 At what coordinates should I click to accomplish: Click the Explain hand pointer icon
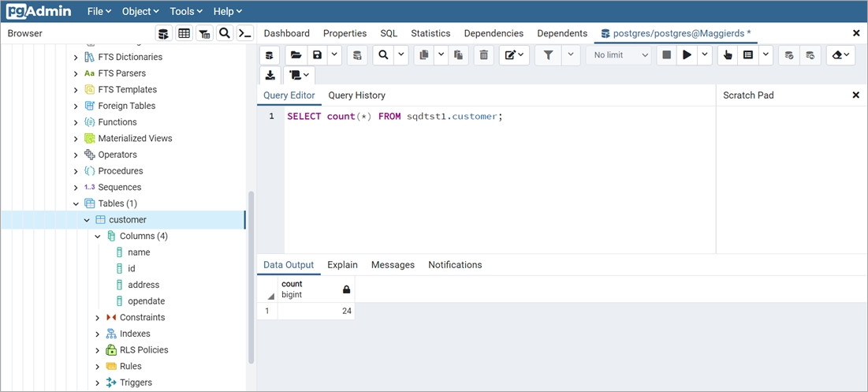[x=728, y=54]
